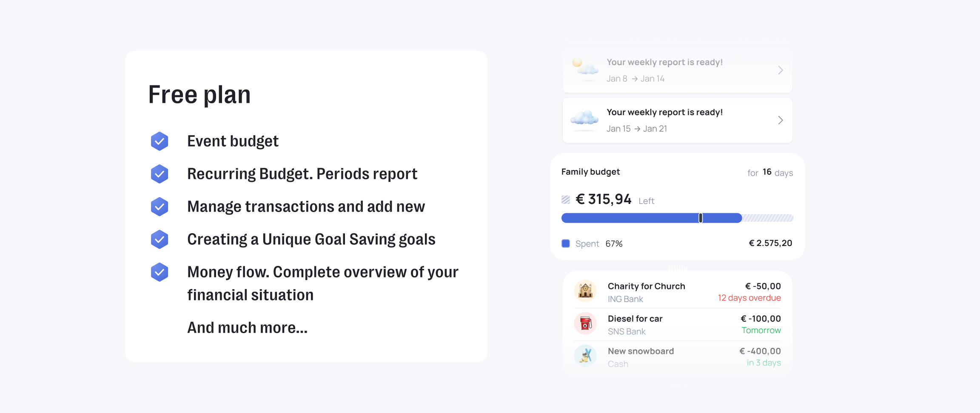Open Jan 15 weekly report via chevron
The image size is (980, 413).
[781, 120]
